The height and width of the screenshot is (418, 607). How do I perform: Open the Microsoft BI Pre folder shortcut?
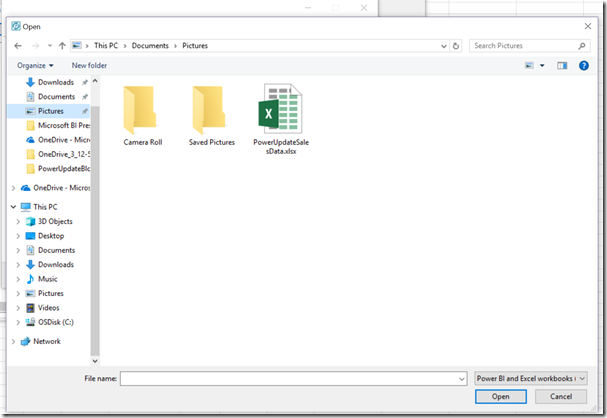57,125
